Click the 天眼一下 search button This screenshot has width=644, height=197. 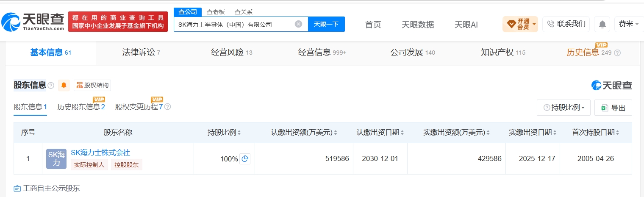[326, 24]
